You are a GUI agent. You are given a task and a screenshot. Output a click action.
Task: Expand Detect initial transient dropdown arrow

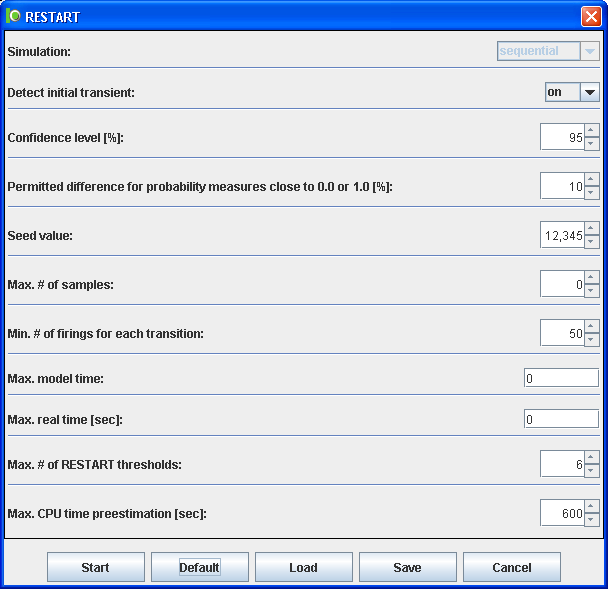pyautogui.click(x=590, y=92)
